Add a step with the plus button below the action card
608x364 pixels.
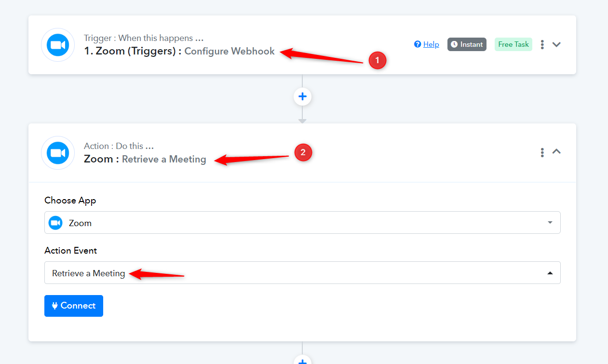pos(302,360)
